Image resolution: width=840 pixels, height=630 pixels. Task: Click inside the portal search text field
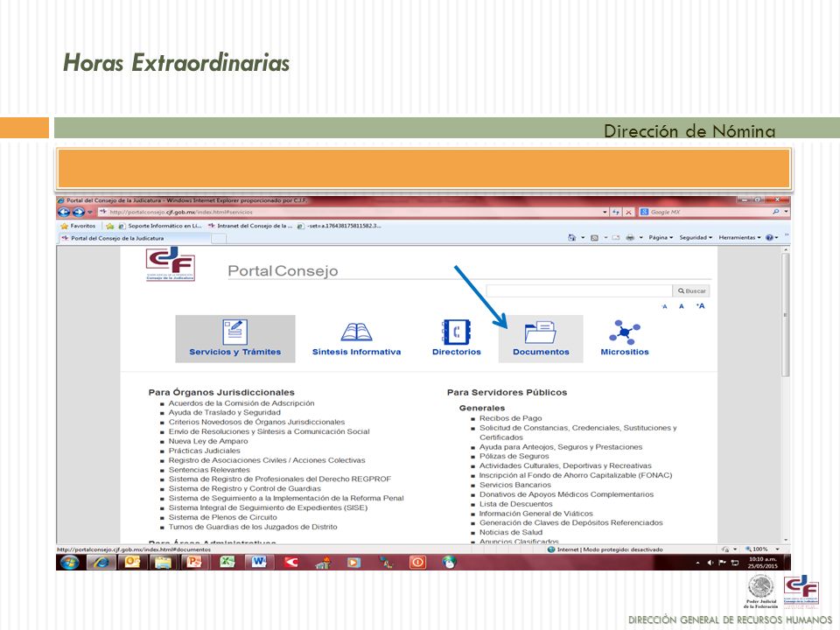point(579,290)
